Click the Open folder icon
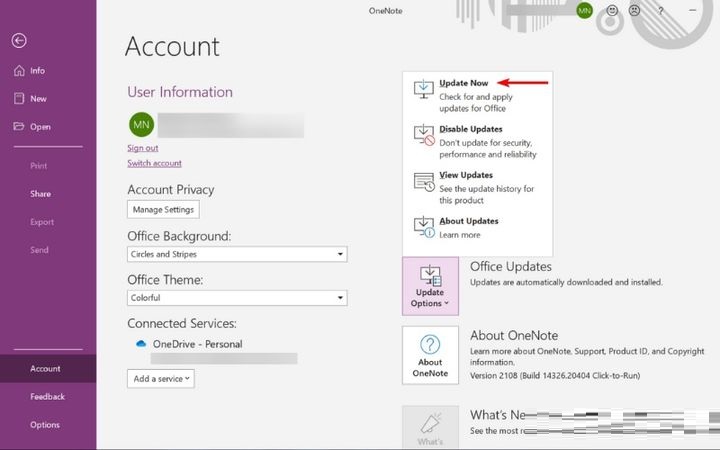Screen dimensions: 720x450 coord(19,126)
